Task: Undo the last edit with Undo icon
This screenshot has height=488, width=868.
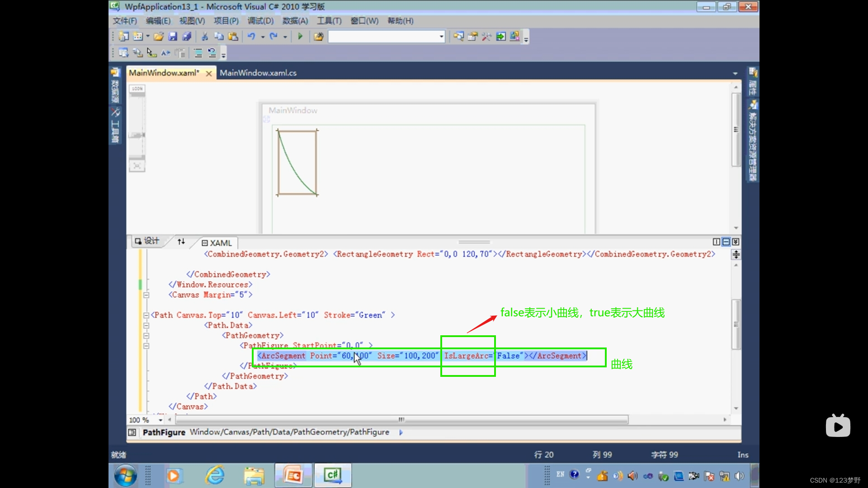Action: coord(251,37)
